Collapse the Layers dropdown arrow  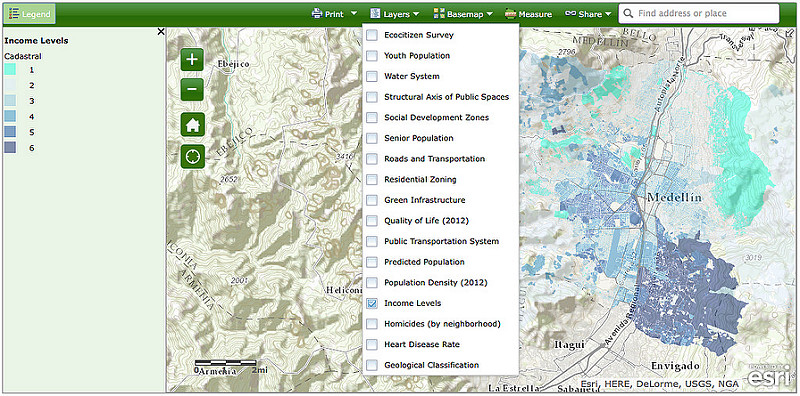pos(416,14)
